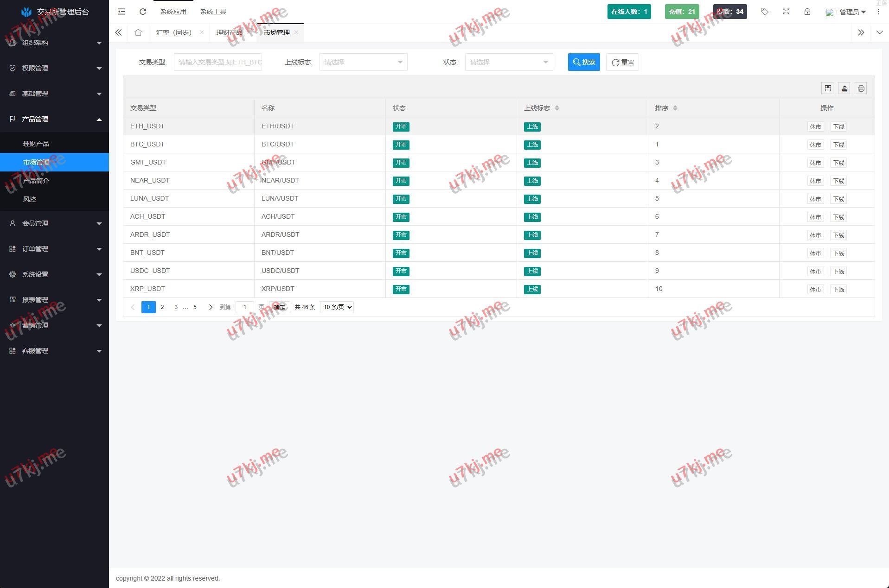This screenshot has height=588, width=889.
Task: Collapse the sidebar with the hamburger icon
Action: pos(122,12)
